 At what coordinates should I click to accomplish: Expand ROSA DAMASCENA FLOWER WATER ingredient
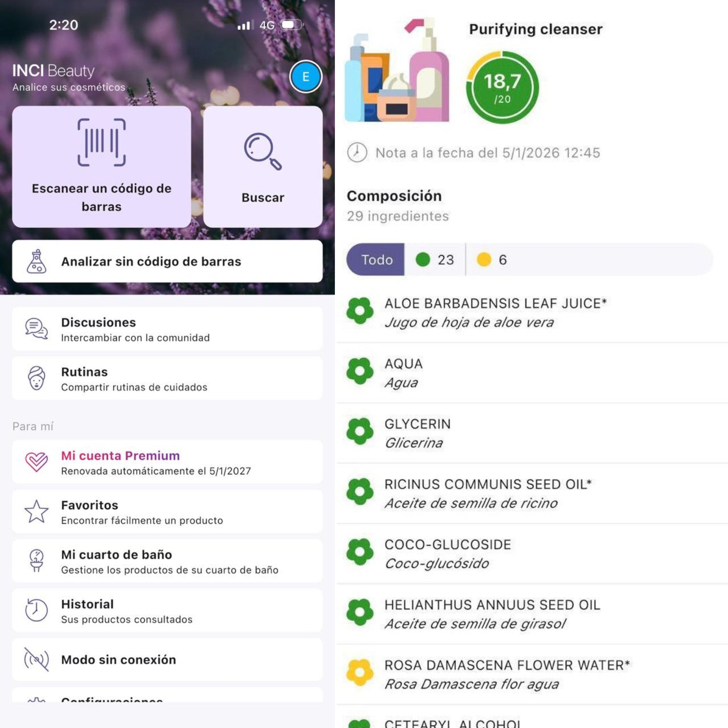pos(532,675)
